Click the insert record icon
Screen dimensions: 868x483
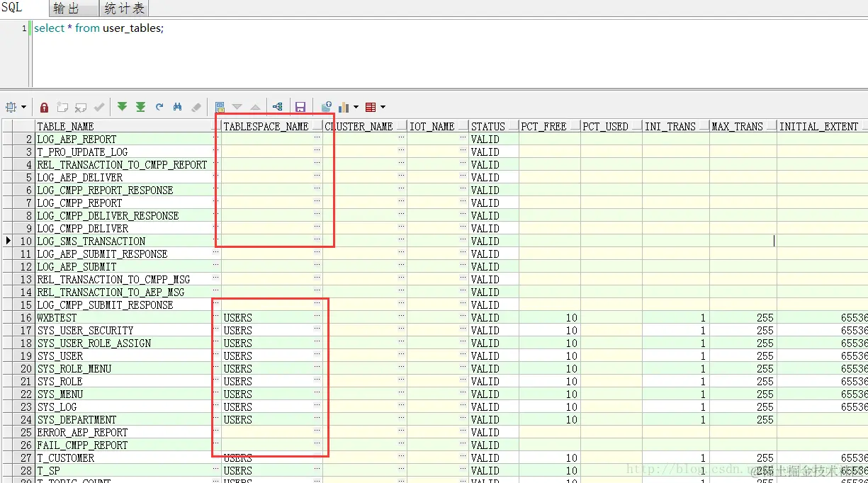(x=63, y=107)
